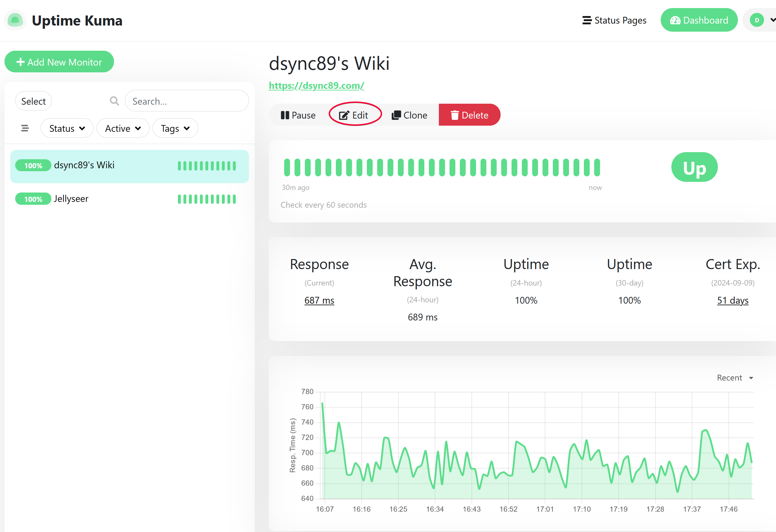Go to the Dashboard
776x532 pixels.
pos(699,20)
